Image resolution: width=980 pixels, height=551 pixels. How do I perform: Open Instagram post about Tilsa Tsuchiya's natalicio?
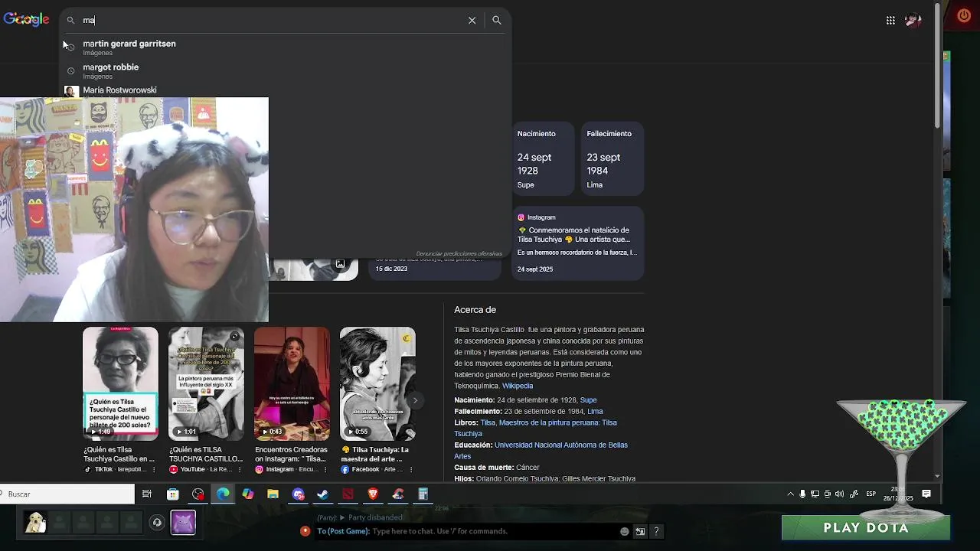577,243
